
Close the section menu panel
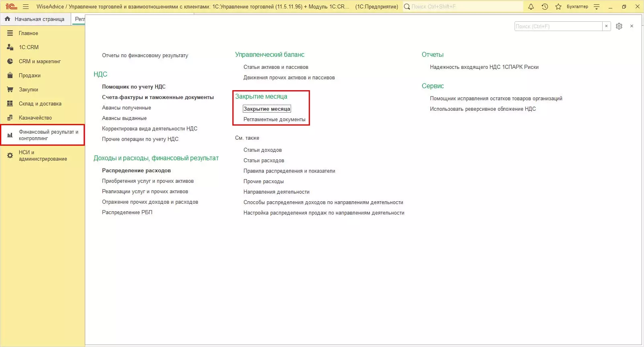[x=632, y=26]
